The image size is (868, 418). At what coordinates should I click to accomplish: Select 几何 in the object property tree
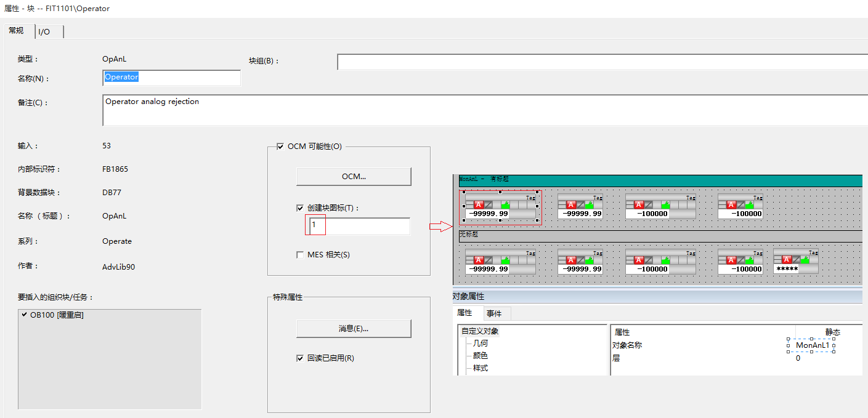[481, 344]
